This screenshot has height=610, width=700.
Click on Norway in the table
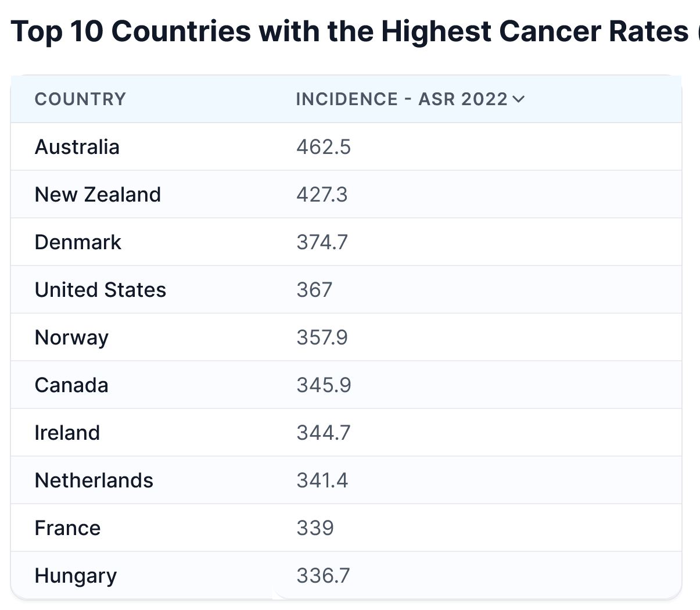coord(71,338)
